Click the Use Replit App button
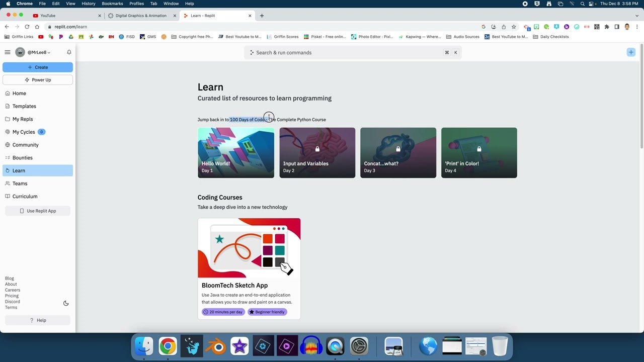This screenshot has width=644, height=362. click(38, 211)
